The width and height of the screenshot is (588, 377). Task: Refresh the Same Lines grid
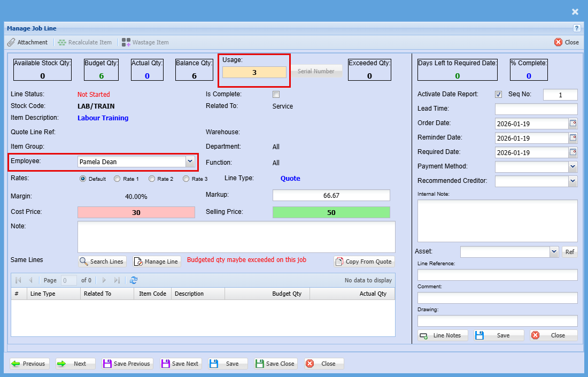point(134,280)
